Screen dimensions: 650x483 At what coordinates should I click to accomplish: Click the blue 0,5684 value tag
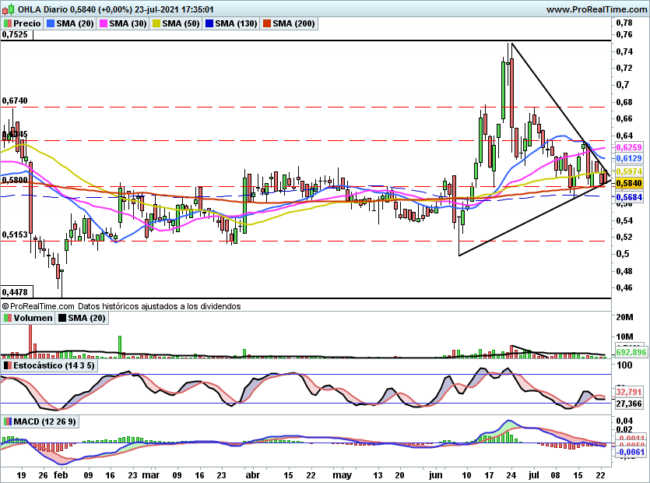click(x=629, y=197)
